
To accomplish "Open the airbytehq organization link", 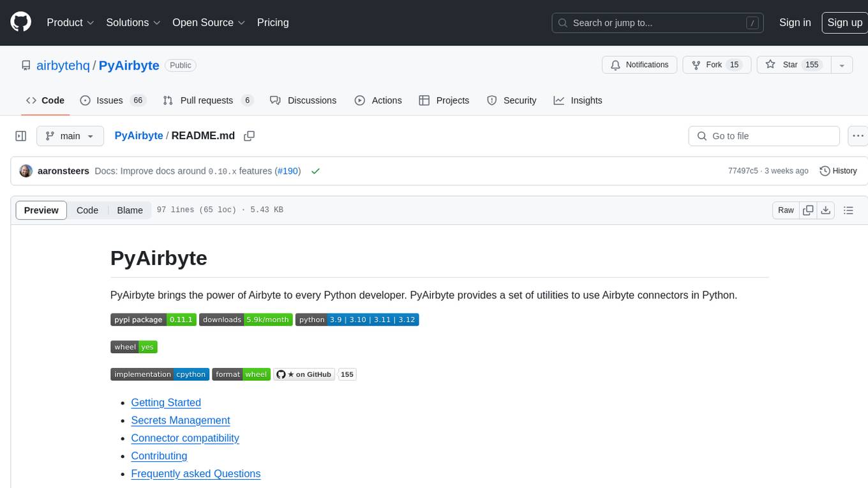I will click(x=63, y=65).
